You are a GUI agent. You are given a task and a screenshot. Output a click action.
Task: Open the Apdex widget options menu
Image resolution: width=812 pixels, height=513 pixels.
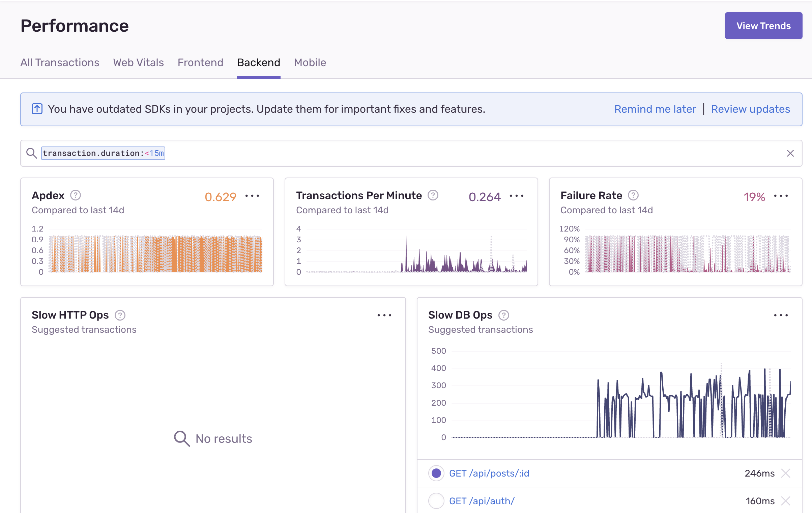pos(252,196)
